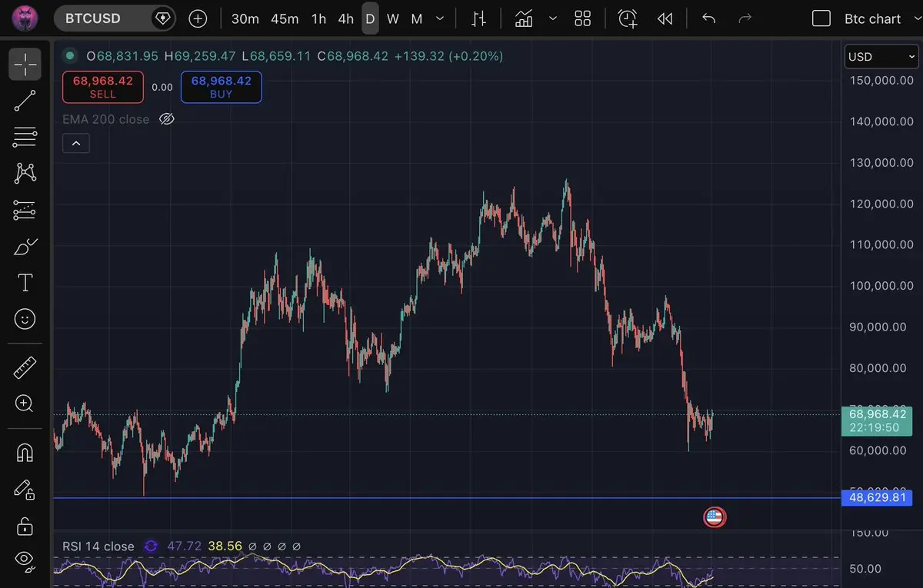Open the candlestick chart type selector

(x=478, y=18)
